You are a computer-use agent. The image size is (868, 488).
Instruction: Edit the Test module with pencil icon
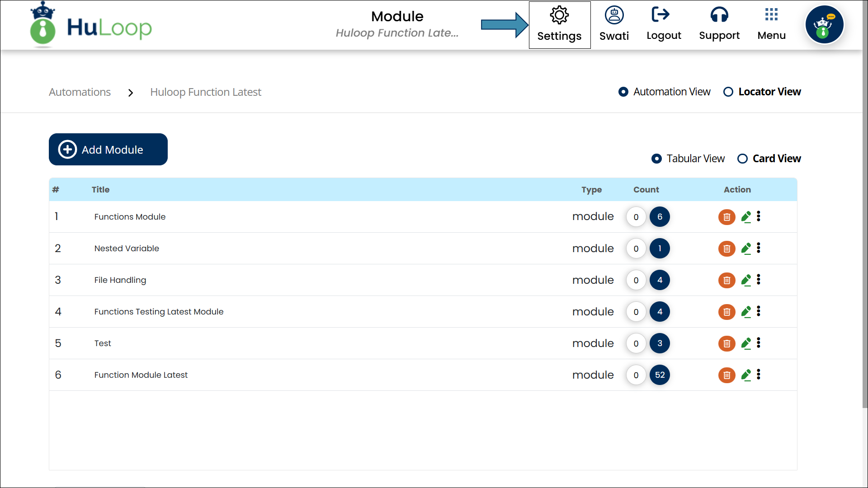pos(746,343)
